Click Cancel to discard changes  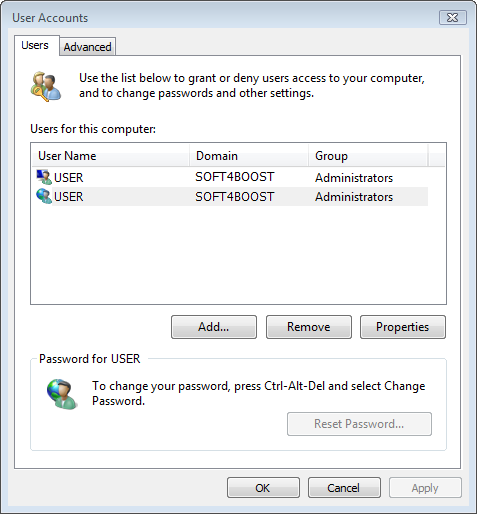pyautogui.click(x=344, y=488)
